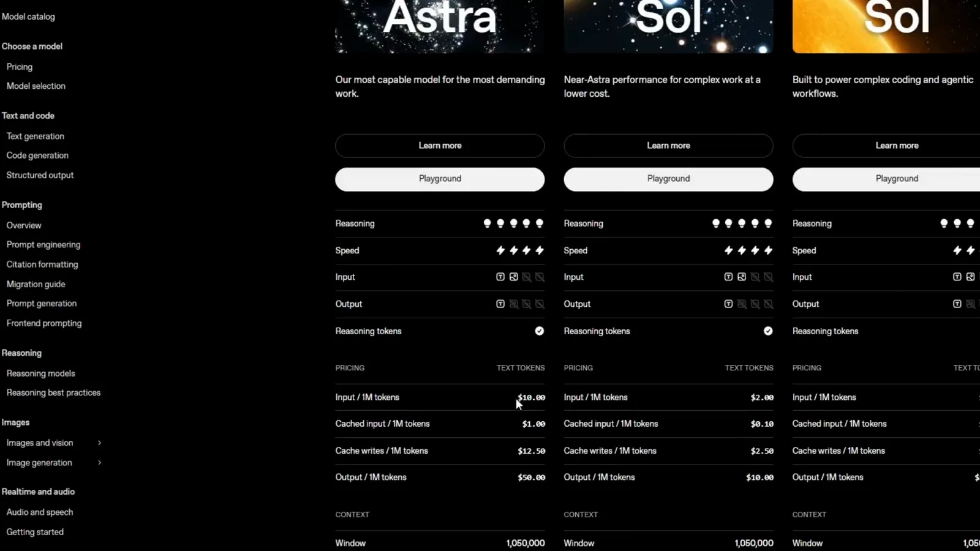Open Migration guide
980x551 pixels.
36,284
